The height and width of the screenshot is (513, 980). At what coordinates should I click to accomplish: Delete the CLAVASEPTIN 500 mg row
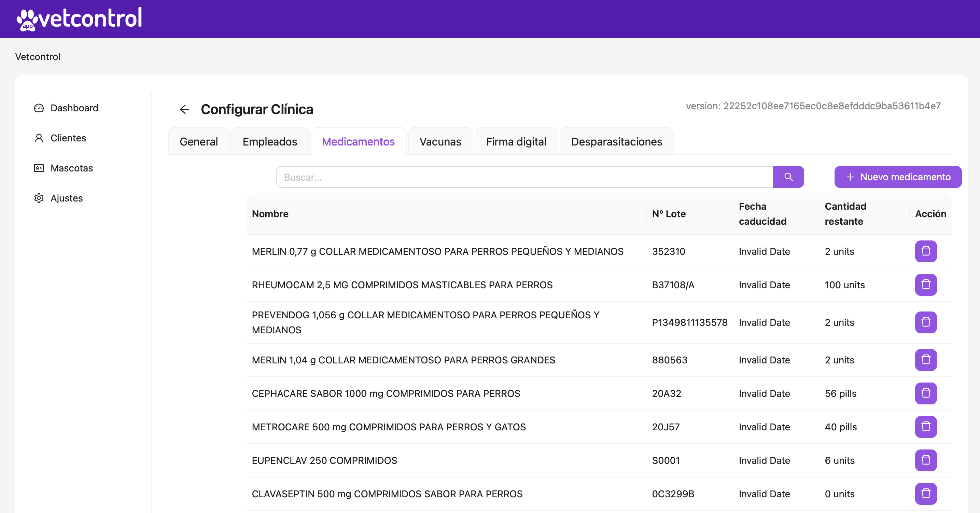coord(926,494)
